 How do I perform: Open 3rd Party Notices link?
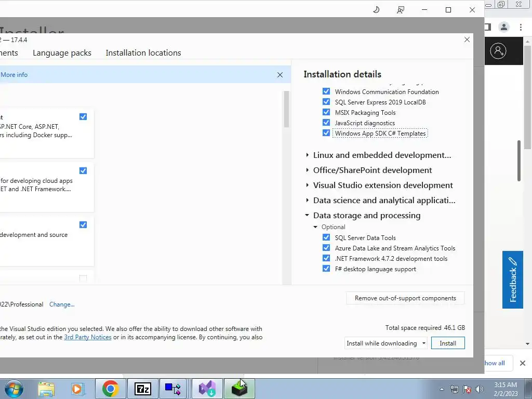[87, 337]
